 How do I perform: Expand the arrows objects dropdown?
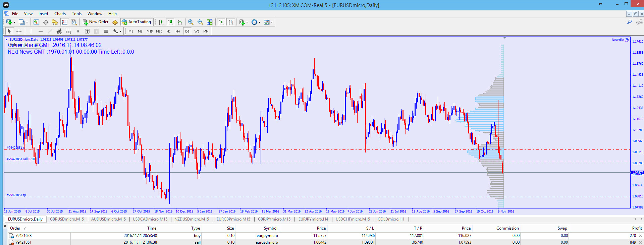click(120, 32)
